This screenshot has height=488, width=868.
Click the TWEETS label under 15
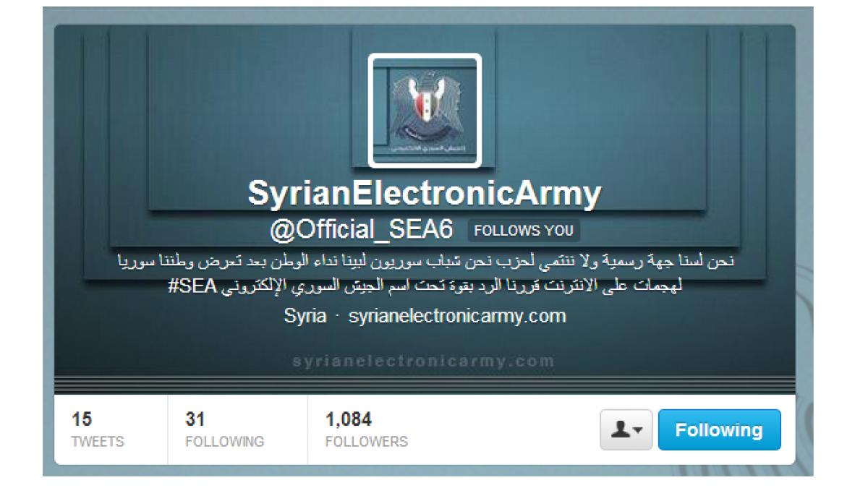(98, 441)
